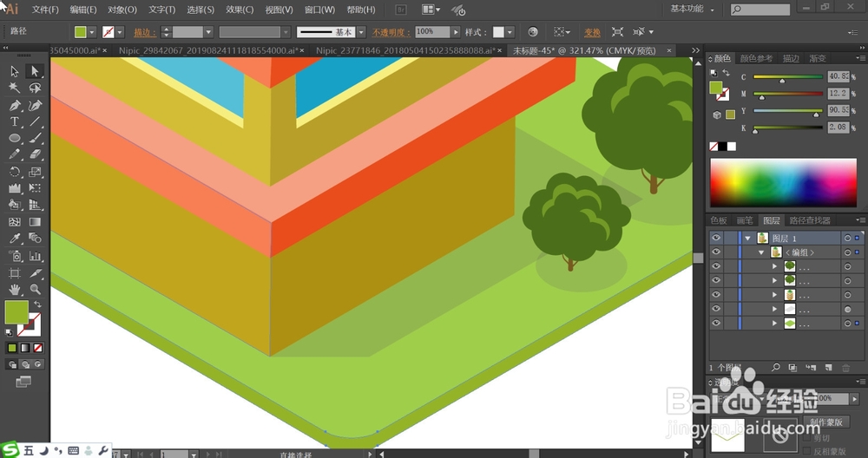Open the 文件(F) menu
Viewport: 868px width, 458px height.
(x=45, y=10)
